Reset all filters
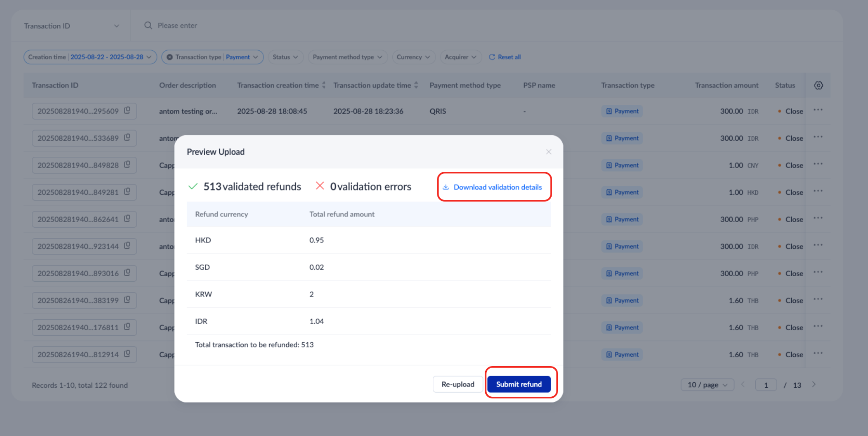 (505, 57)
